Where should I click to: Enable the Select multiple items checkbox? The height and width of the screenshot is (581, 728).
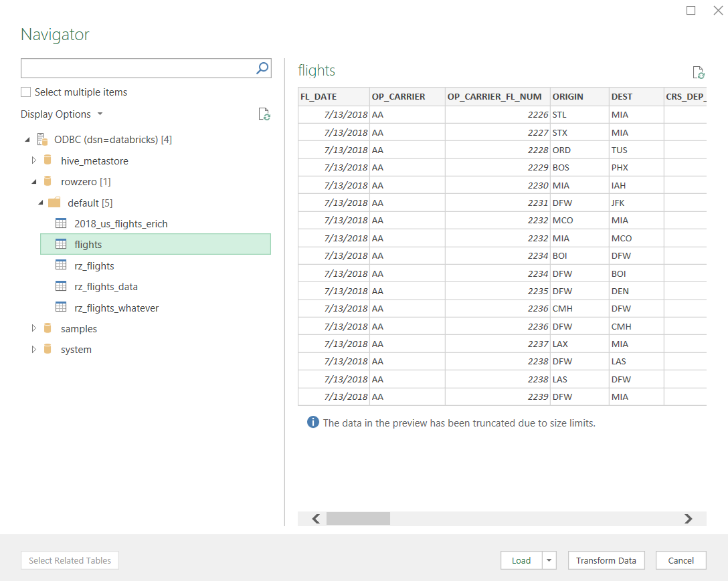pos(24,92)
